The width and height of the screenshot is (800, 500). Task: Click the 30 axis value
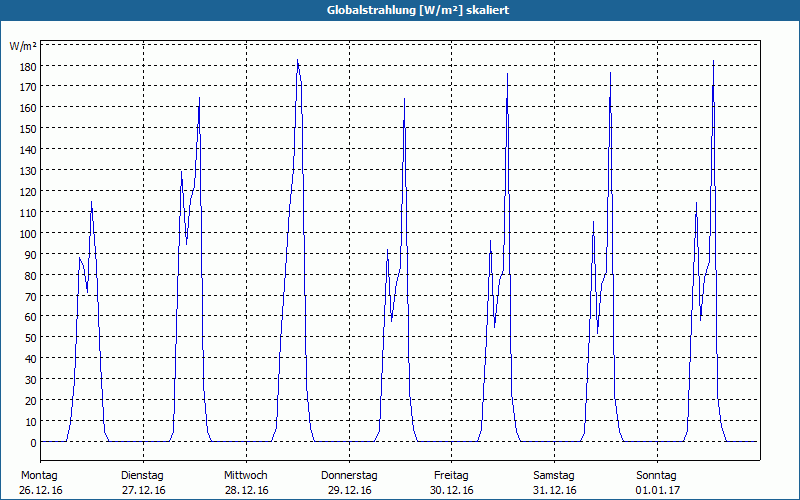click(30, 380)
